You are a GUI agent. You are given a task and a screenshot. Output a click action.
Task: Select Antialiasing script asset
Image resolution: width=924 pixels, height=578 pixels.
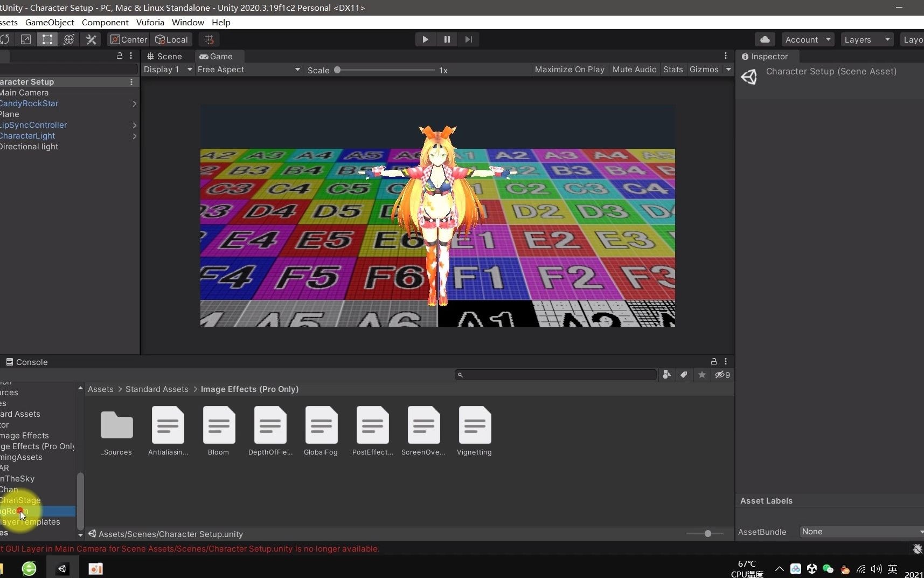pos(168,431)
